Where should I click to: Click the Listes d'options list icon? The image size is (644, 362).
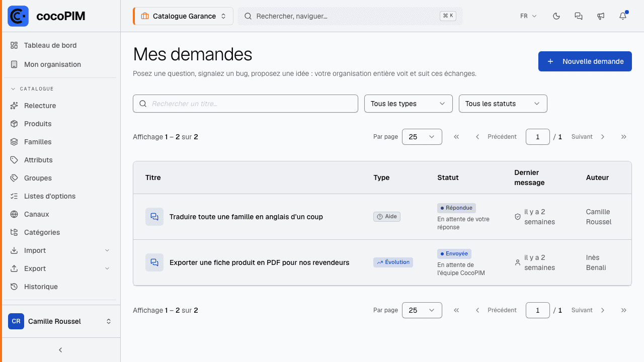pos(14,196)
